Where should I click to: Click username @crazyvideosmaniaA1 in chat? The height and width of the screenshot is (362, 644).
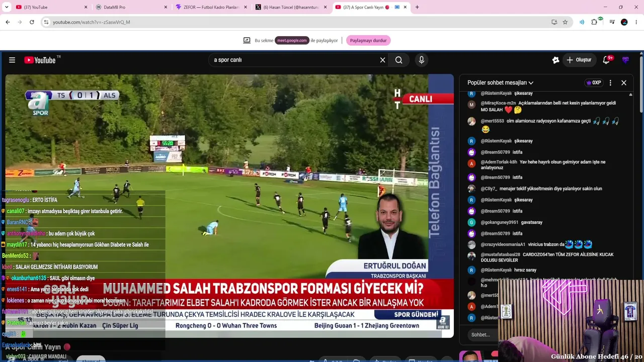503,244
